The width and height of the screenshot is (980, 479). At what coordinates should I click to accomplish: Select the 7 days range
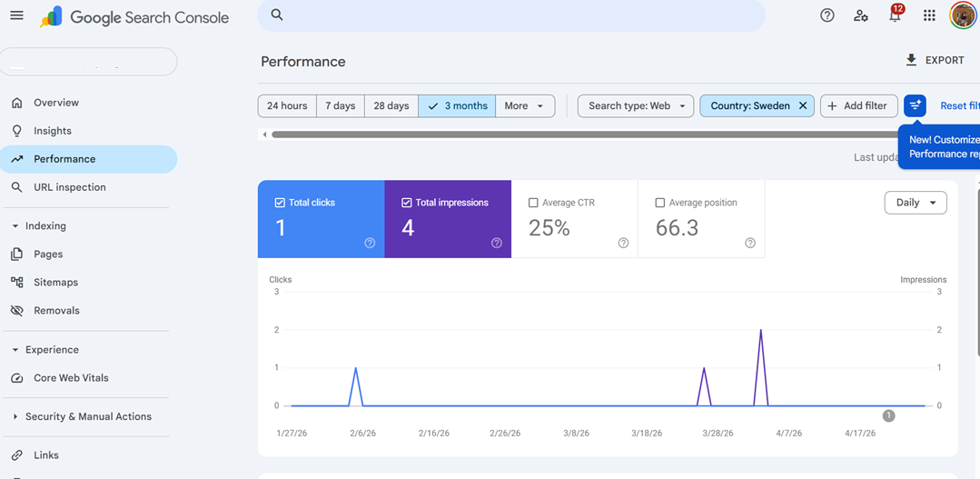[x=341, y=105]
